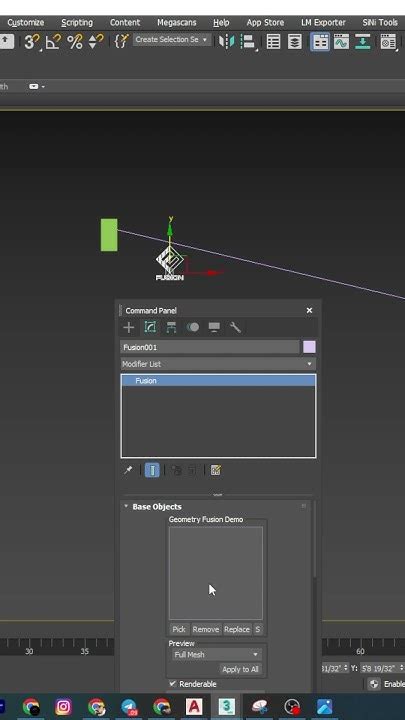405x720 pixels.
Task: Open Create Selection Set dropdown
Action: click(x=172, y=39)
